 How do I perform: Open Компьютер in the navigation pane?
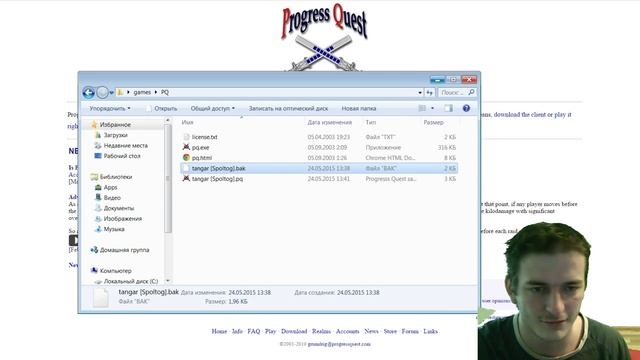coord(116,271)
